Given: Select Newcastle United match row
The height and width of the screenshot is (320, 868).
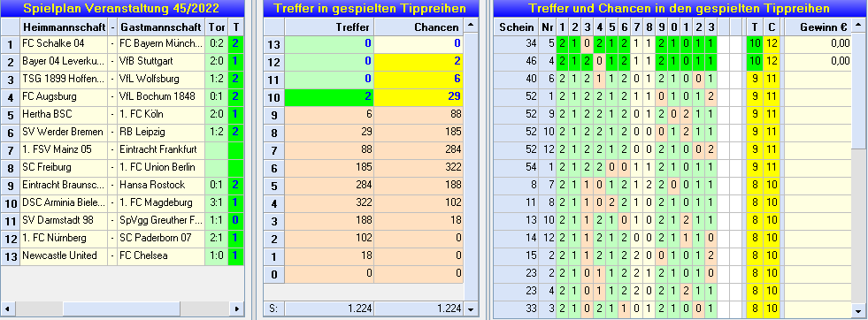Looking at the screenshot, I should pos(122,255).
